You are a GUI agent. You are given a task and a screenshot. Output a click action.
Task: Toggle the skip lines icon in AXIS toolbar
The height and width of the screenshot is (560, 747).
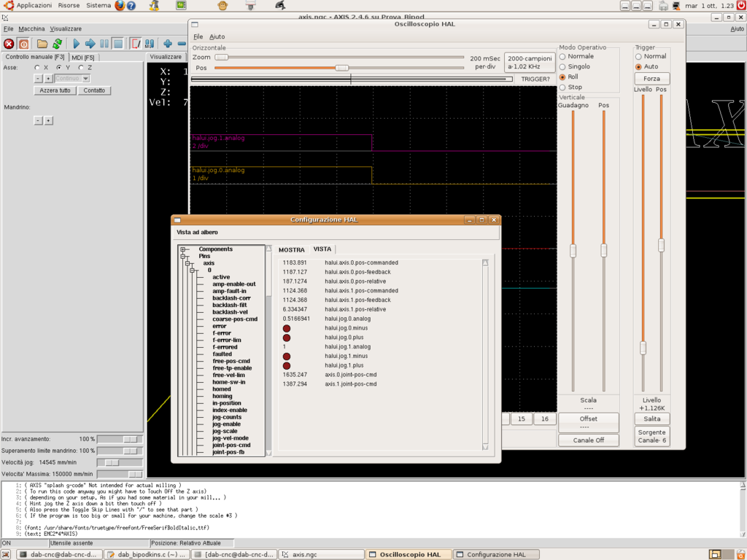[x=136, y=44]
